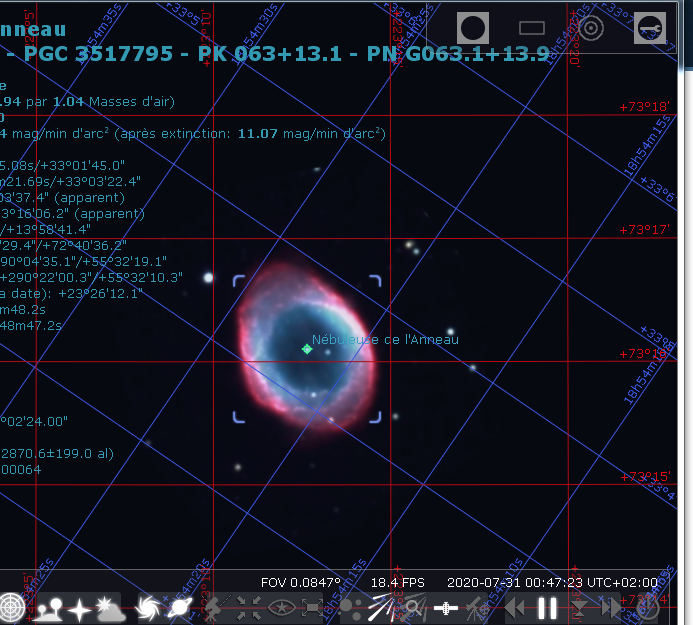Image resolution: width=693 pixels, height=625 pixels.
Task: Show satellite hints satellite icon
Action: click(x=446, y=609)
